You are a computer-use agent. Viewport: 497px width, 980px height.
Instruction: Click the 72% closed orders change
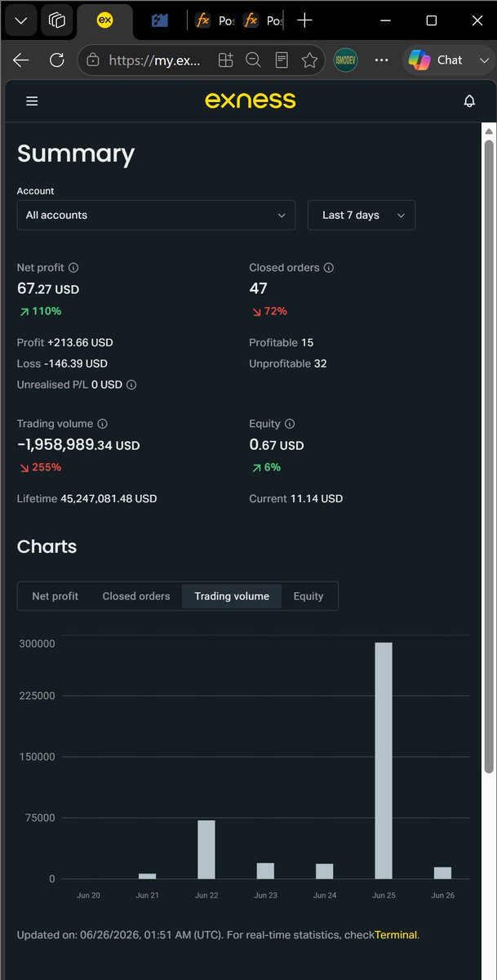tap(268, 311)
